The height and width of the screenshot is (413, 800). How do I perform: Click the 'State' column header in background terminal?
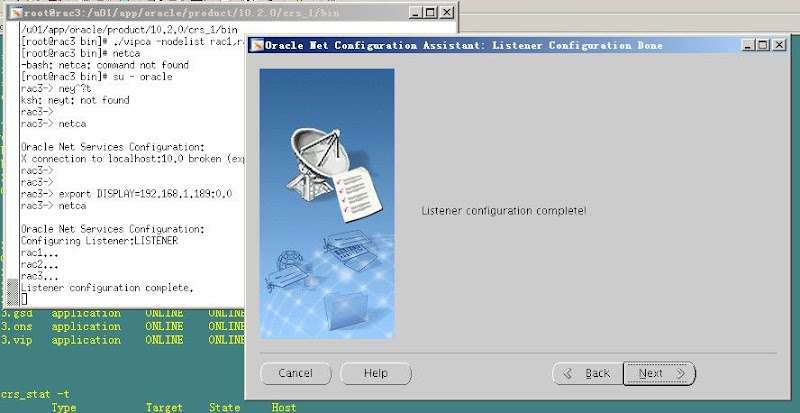click(224, 407)
